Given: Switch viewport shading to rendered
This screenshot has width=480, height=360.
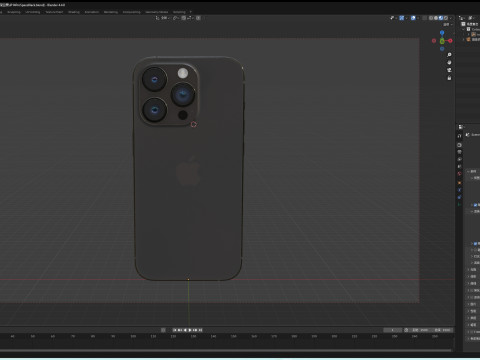Looking at the screenshot, I should tap(446, 18).
